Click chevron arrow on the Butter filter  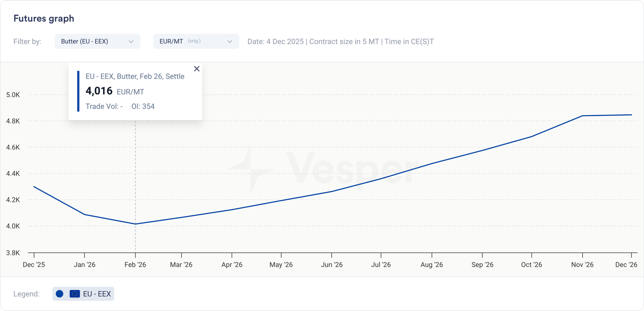tap(131, 41)
